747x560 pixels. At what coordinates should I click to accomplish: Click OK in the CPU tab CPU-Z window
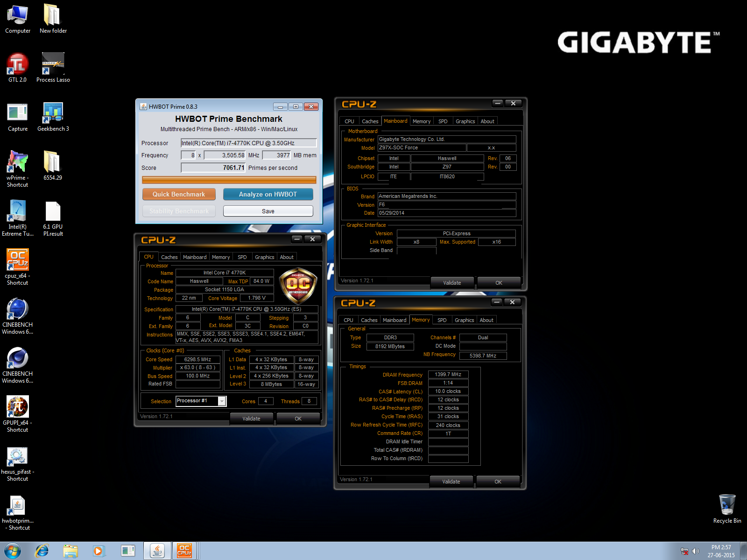[298, 419]
